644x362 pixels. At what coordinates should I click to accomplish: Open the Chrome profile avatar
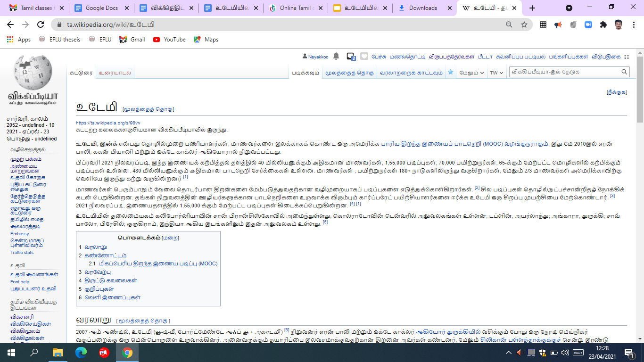[x=619, y=25]
